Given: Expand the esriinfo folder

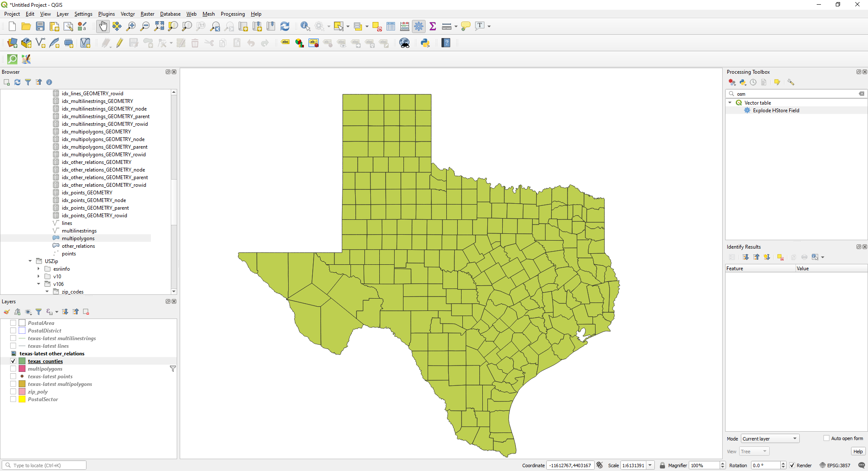Looking at the screenshot, I should pos(39,269).
